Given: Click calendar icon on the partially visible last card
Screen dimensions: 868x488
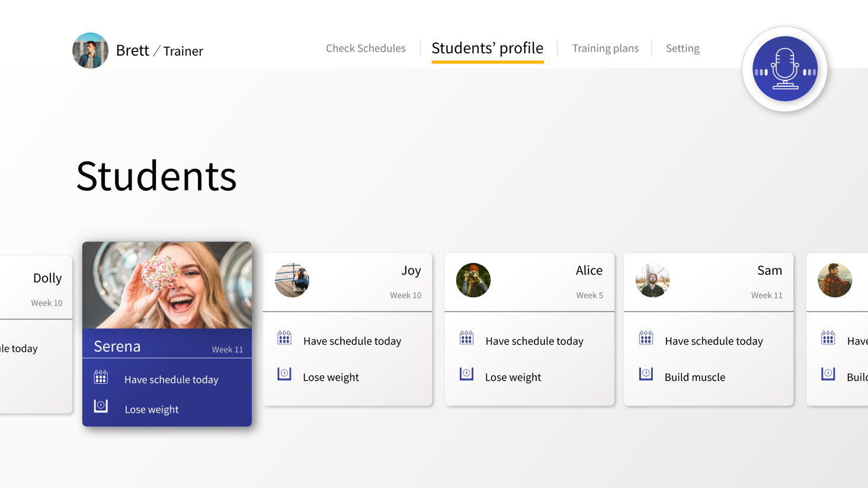Looking at the screenshot, I should [x=828, y=338].
